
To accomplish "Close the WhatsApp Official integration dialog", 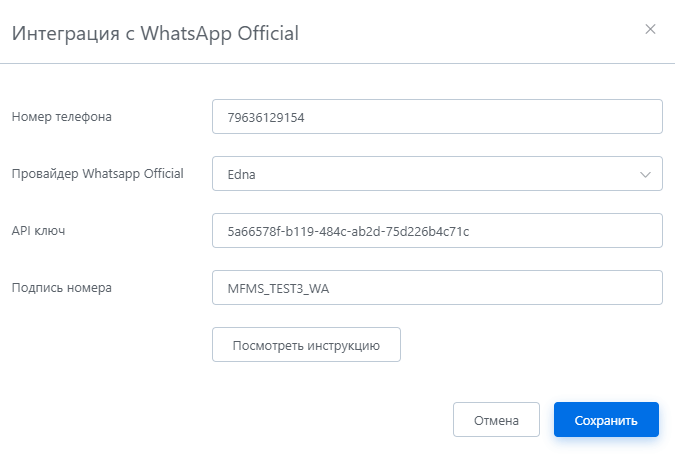I will click(650, 29).
